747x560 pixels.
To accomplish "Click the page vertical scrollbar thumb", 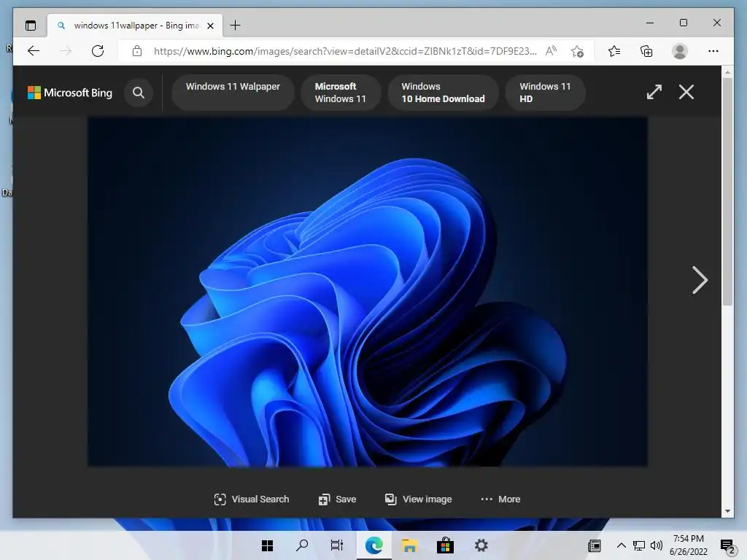I will point(727,192).
